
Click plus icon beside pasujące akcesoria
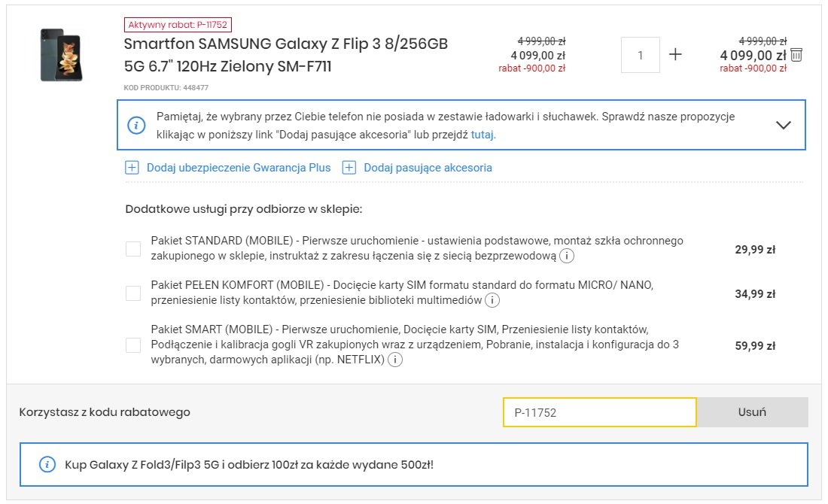click(x=349, y=168)
